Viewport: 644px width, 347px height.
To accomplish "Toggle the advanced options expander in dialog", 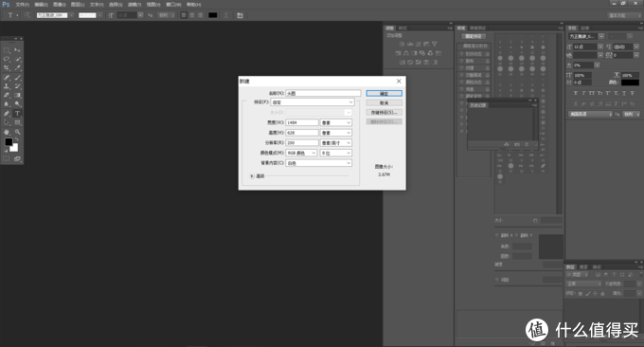I will click(x=252, y=176).
